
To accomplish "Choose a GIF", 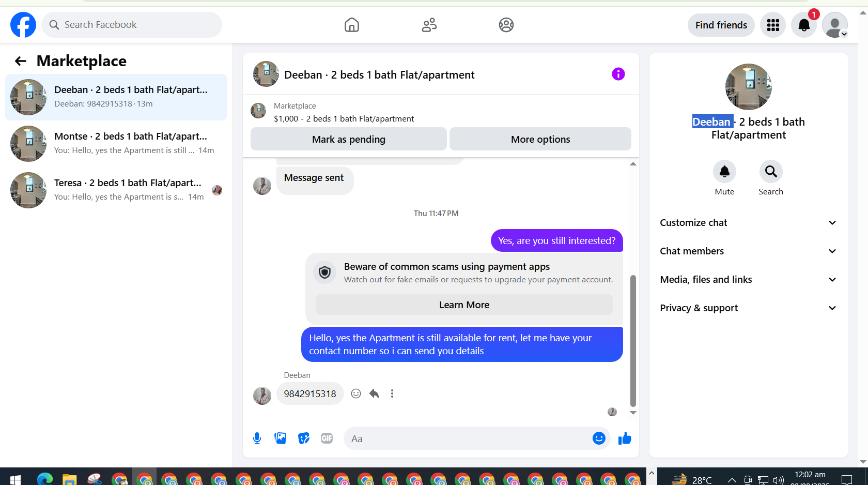I will (327, 438).
